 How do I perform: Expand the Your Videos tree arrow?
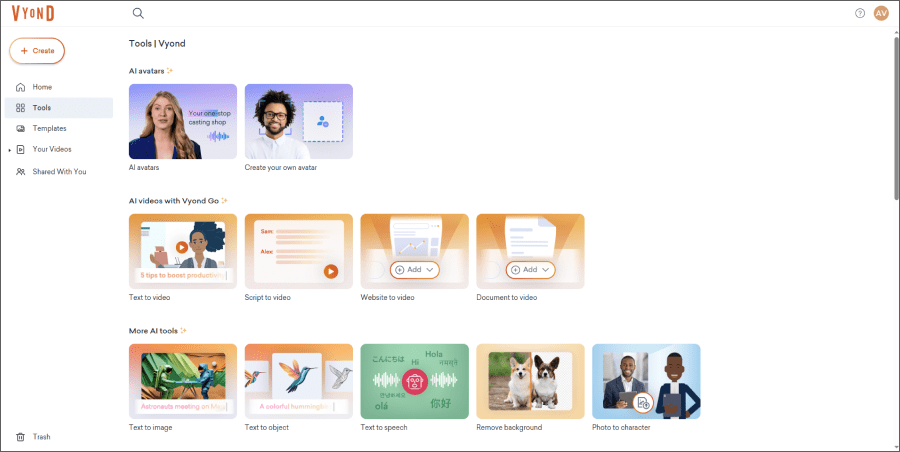click(x=9, y=150)
